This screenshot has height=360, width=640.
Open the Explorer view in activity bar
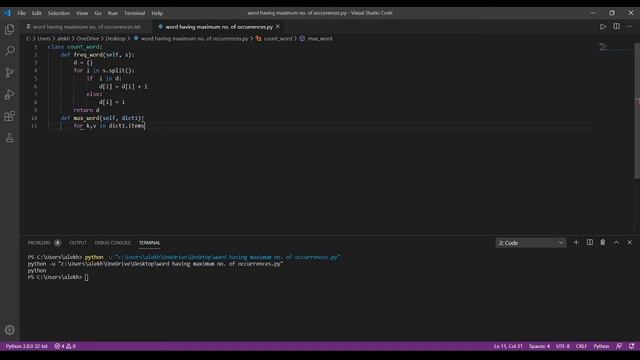click(x=9, y=29)
